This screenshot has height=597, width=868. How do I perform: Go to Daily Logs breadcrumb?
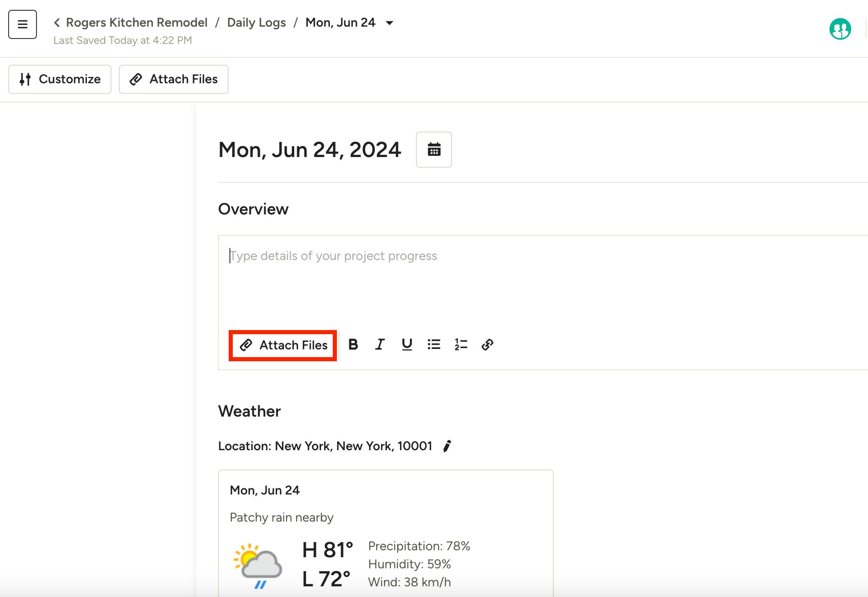[257, 23]
